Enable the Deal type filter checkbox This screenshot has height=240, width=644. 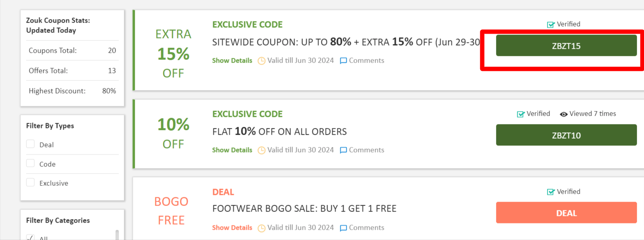pos(30,144)
